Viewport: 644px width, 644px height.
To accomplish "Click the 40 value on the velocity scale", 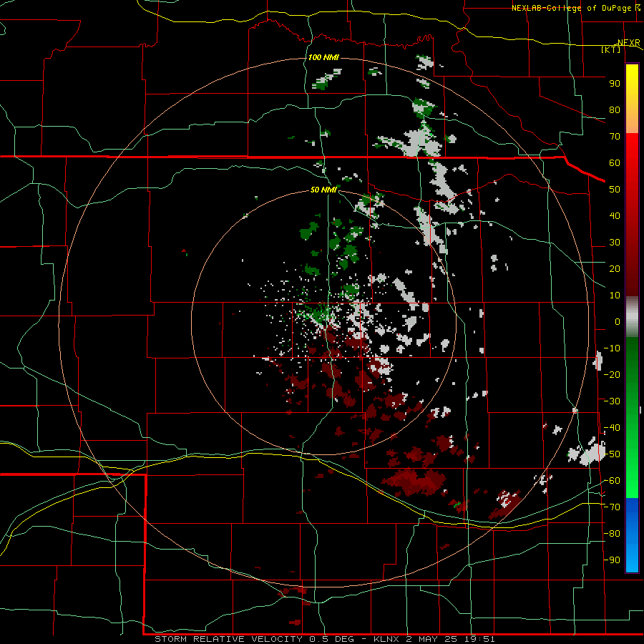I will 615,216.
